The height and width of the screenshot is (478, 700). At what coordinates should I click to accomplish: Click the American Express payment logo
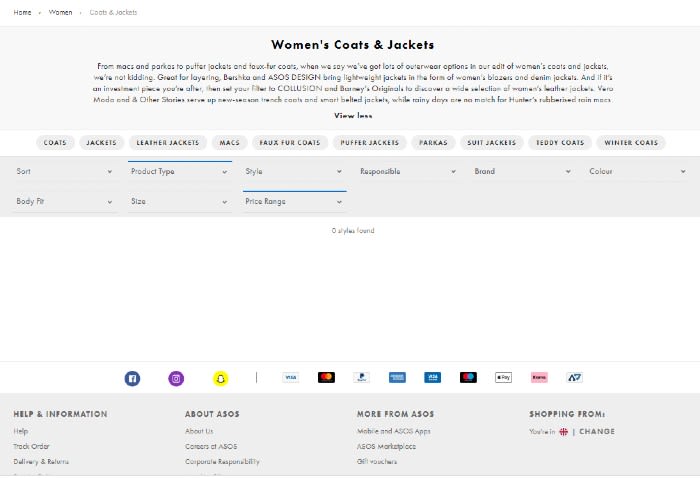click(397, 378)
